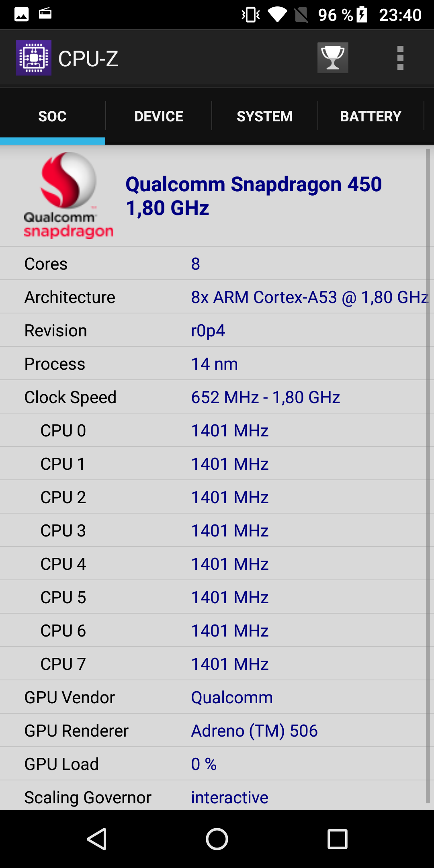The width and height of the screenshot is (434, 868).
Task: Tap the gallery notification icon in status bar
Action: [22, 15]
